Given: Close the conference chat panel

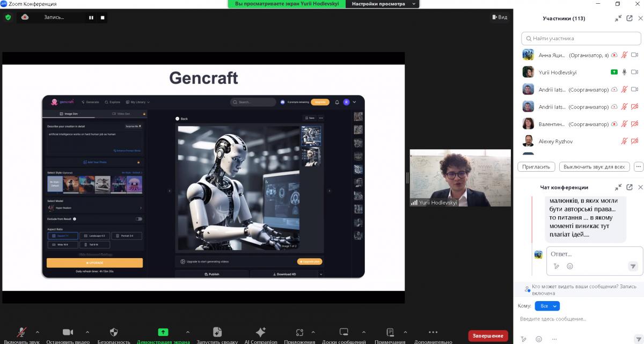Looking at the screenshot, I should pyautogui.click(x=640, y=187).
